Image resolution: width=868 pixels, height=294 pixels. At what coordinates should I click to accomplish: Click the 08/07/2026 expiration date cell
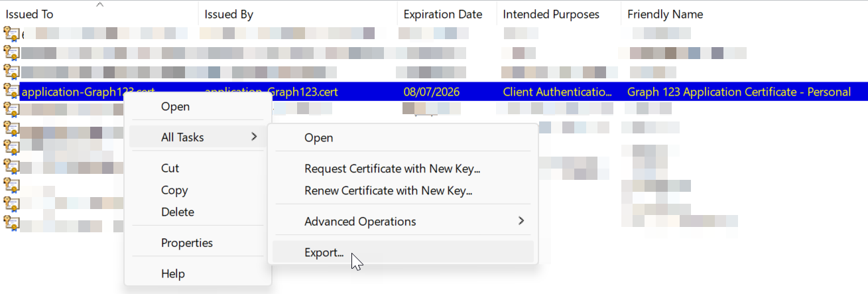click(432, 92)
